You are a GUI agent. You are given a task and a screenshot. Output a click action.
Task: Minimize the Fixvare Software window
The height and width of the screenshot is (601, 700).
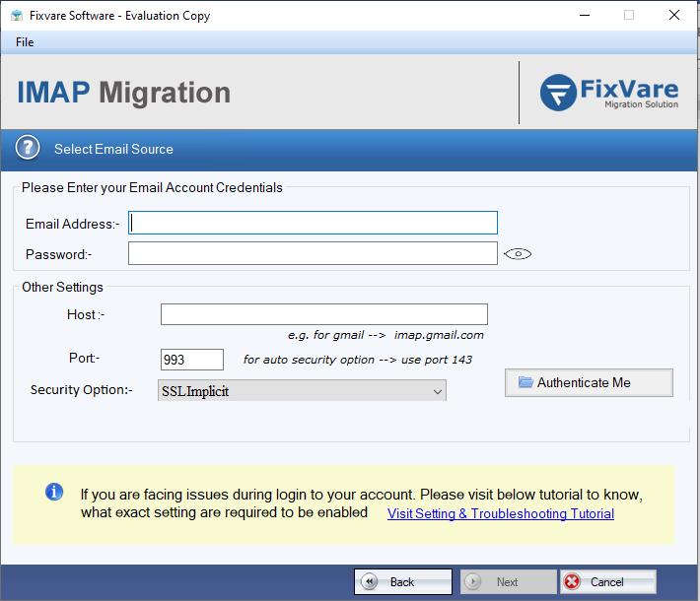pos(585,15)
